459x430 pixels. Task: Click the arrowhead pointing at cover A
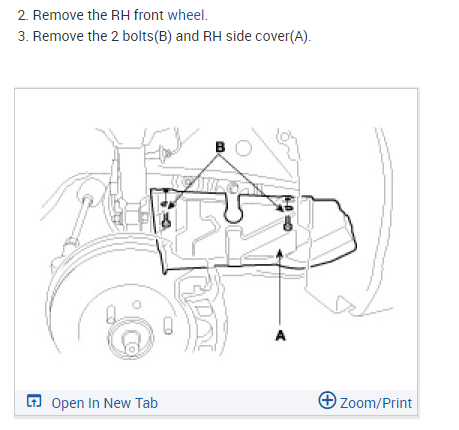pyautogui.click(x=280, y=253)
